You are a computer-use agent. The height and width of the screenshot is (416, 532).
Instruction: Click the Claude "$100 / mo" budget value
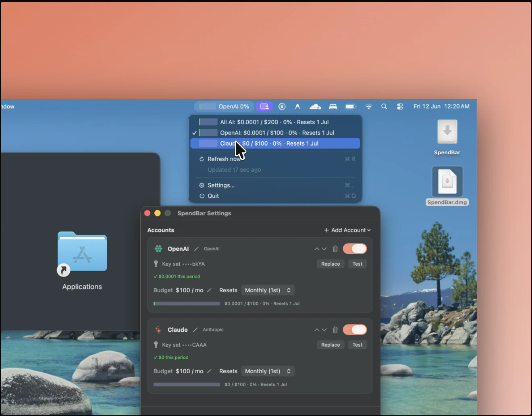tap(189, 371)
